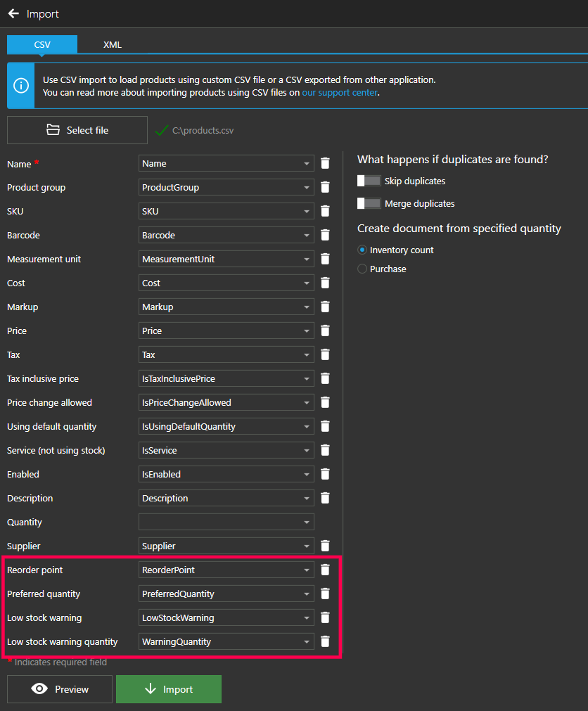Viewport: 588px width, 711px height.
Task: Open the support center link
Action: (340, 92)
